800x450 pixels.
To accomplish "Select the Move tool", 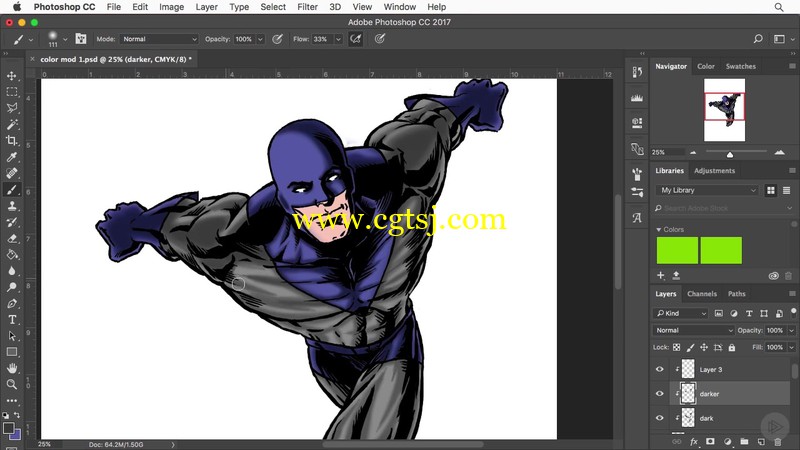I will click(11, 76).
